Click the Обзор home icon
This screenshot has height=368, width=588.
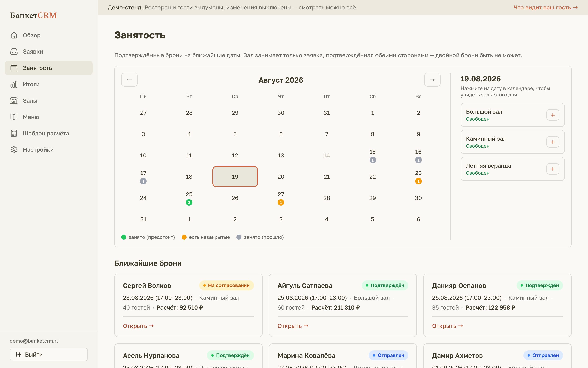[14, 35]
